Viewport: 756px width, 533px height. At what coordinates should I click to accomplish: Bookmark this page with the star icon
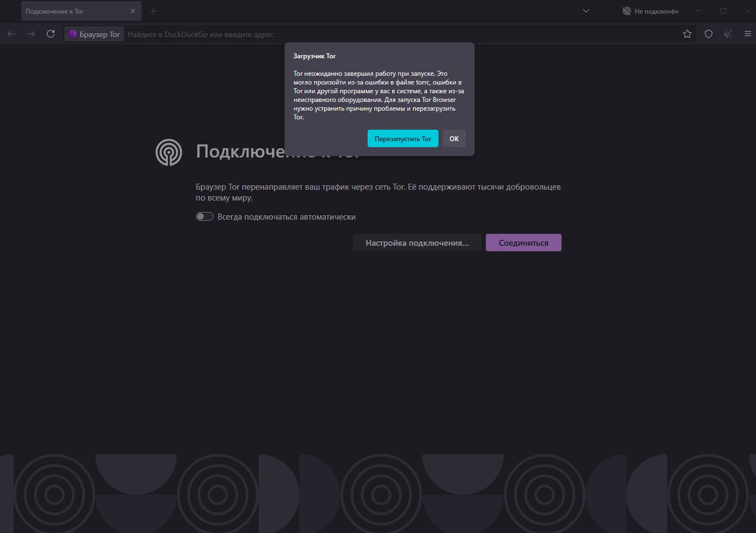coord(687,34)
